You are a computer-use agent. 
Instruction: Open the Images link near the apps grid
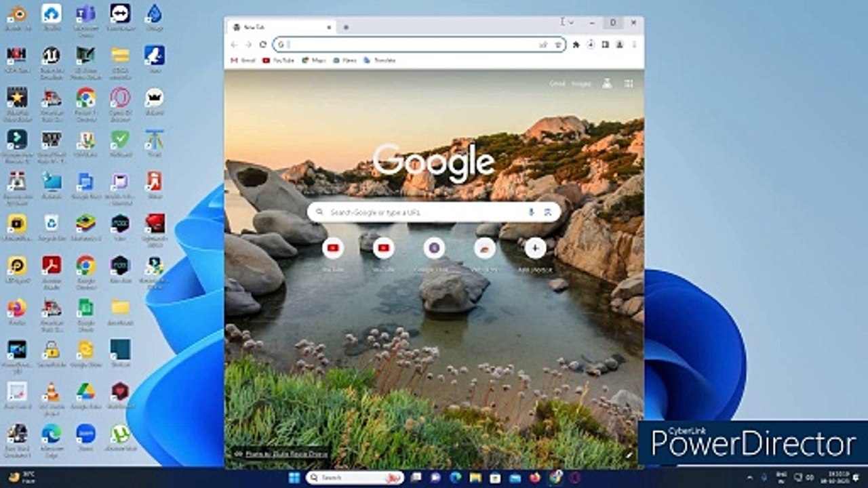click(581, 83)
